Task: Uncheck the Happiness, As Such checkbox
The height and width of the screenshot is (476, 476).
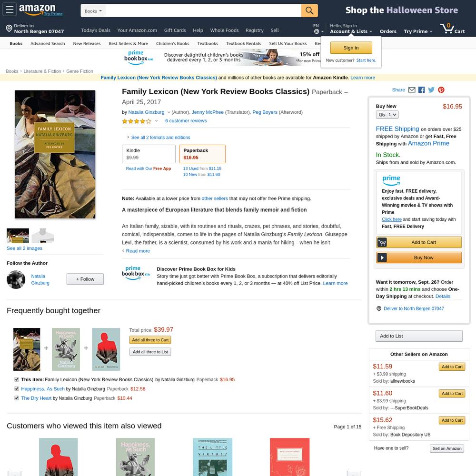Action: [17, 388]
